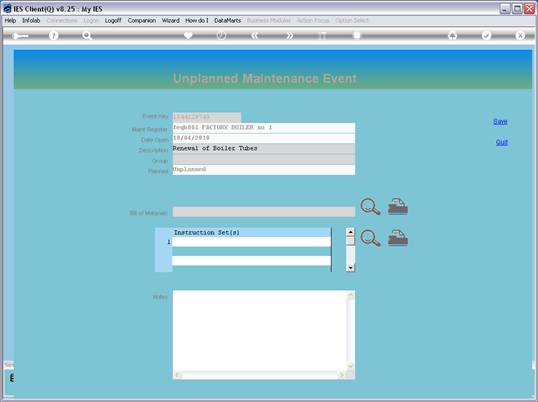Click the question mark toolbar icon
The width and height of the screenshot is (538, 402).
[x=54, y=35]
